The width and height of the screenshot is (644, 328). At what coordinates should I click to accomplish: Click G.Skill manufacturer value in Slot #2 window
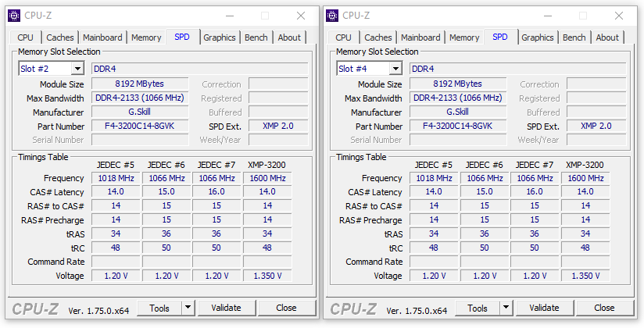(140, 112)
